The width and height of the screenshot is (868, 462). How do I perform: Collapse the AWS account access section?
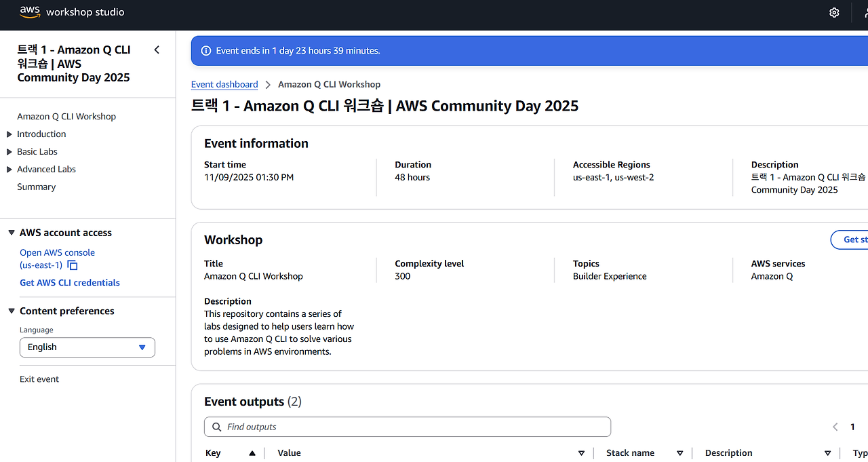[x=12, y=233]
